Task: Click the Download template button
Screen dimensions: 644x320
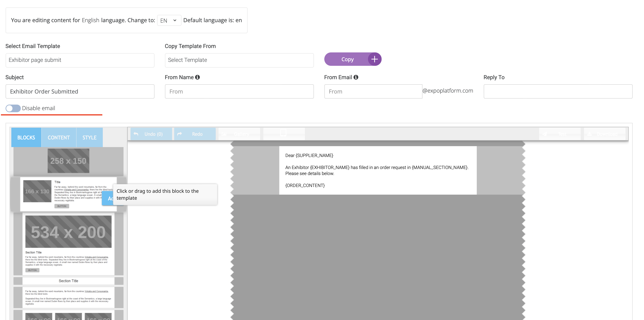Action: click(604, 134)
